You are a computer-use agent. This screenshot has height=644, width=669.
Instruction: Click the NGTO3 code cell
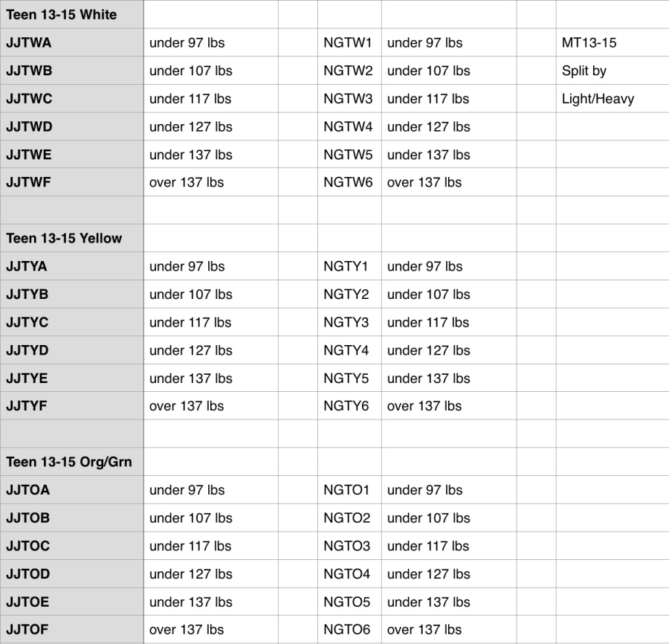pyautogui.click(x=347, y=546)
